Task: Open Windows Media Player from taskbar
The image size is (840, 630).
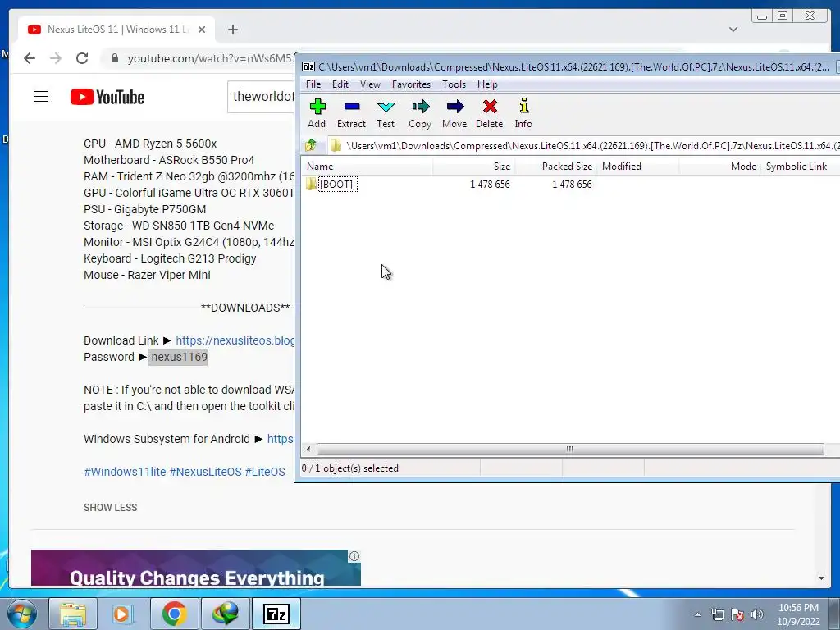Action: [122, 614]
